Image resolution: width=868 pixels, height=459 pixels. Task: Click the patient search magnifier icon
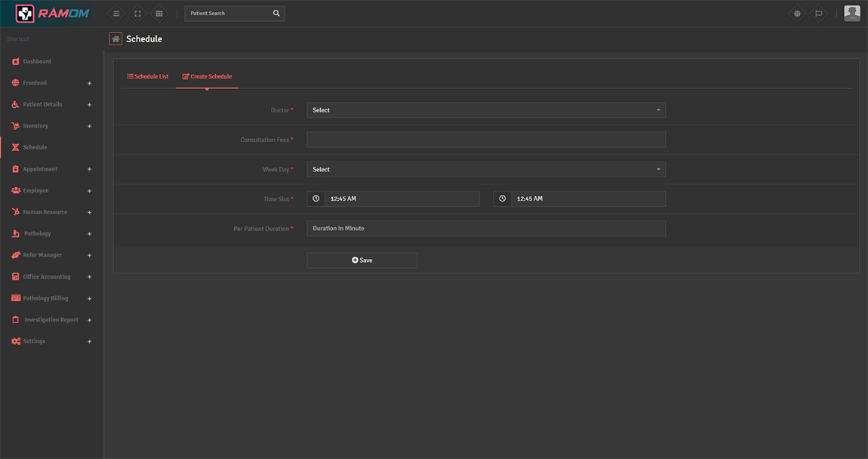coord(276,14)
